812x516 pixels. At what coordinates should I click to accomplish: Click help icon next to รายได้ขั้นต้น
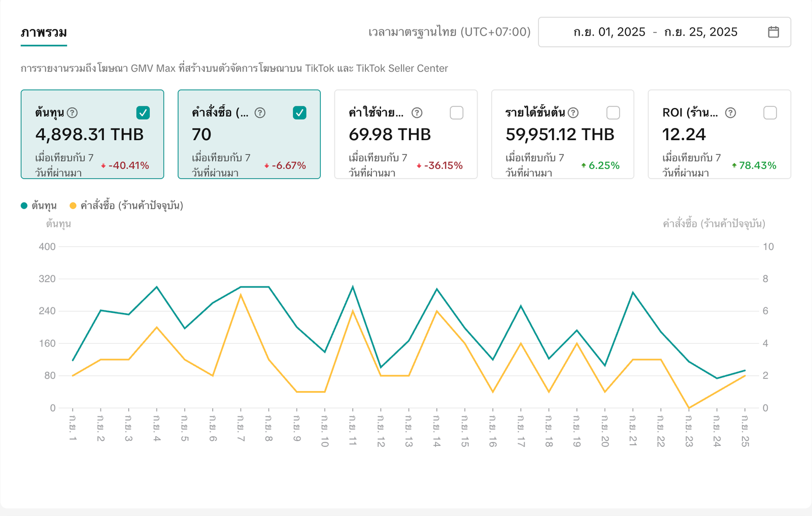tap(573, 113)
